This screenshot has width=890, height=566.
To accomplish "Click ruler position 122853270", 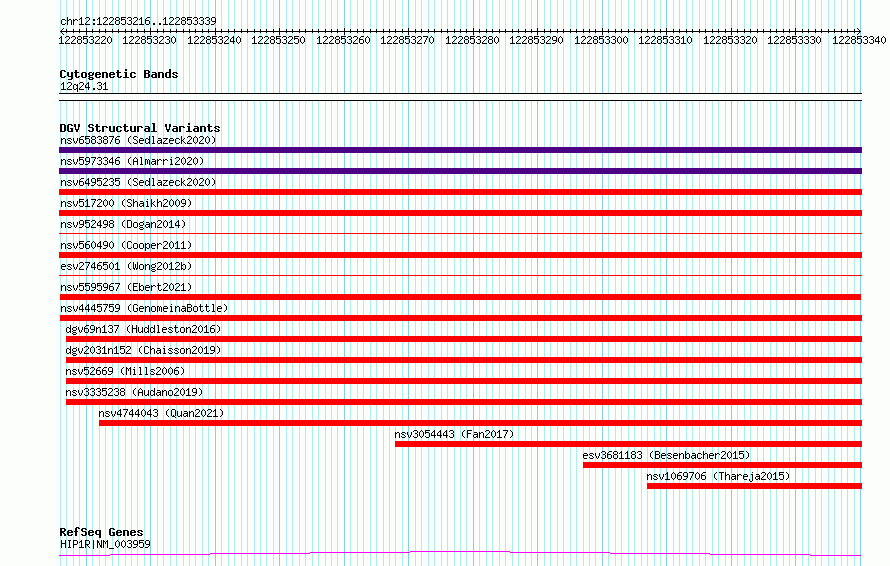I will 407,40.
